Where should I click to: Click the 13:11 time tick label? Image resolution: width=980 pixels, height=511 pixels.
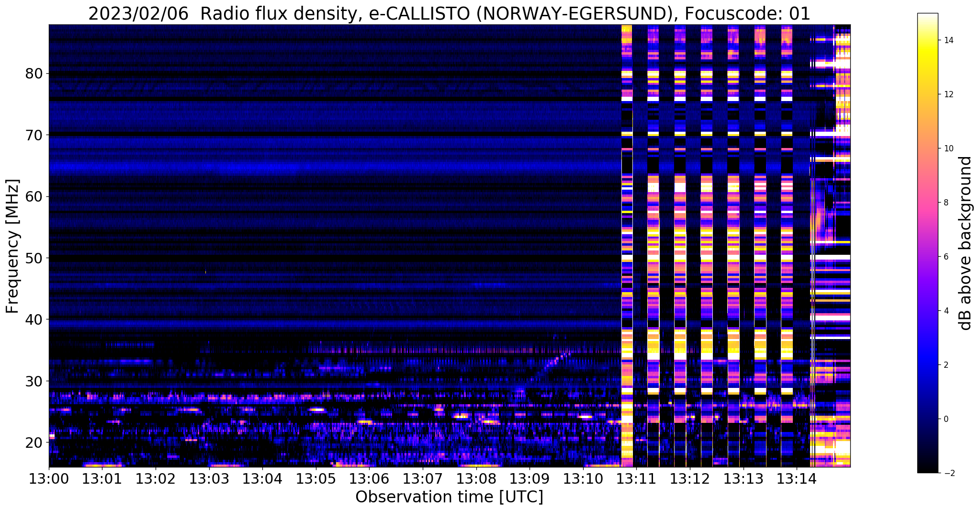pyautogui.click(x=636, y=478)
